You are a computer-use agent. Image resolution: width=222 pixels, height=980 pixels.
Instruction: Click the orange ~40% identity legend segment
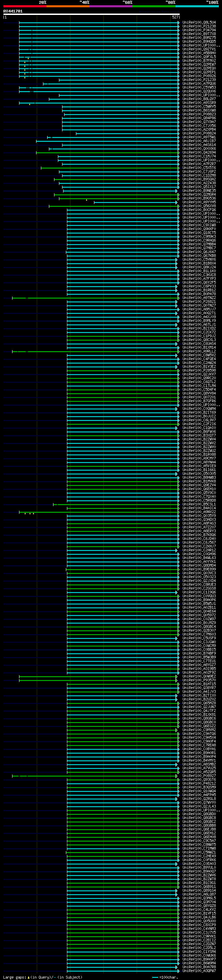68,6
